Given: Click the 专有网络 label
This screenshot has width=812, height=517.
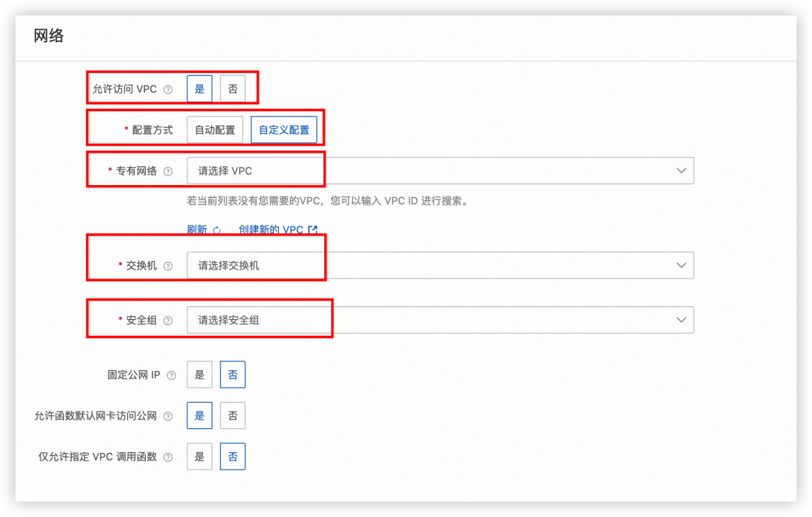Looking at the screenshot, I should 136,171.
